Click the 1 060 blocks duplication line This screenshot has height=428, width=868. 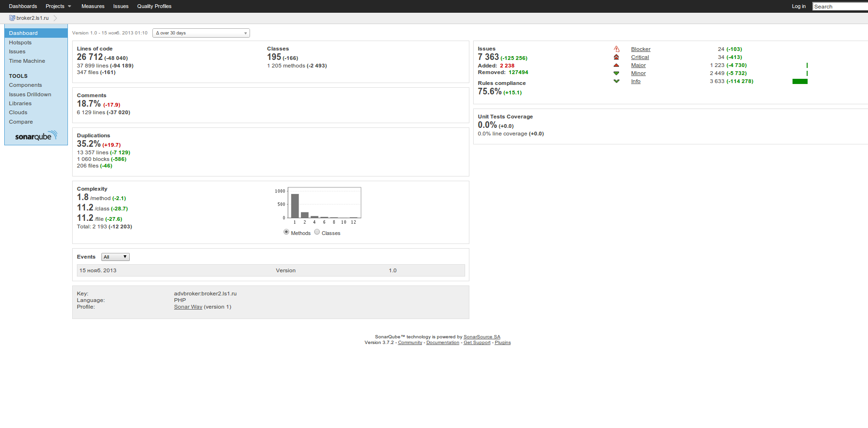[101, 159]
